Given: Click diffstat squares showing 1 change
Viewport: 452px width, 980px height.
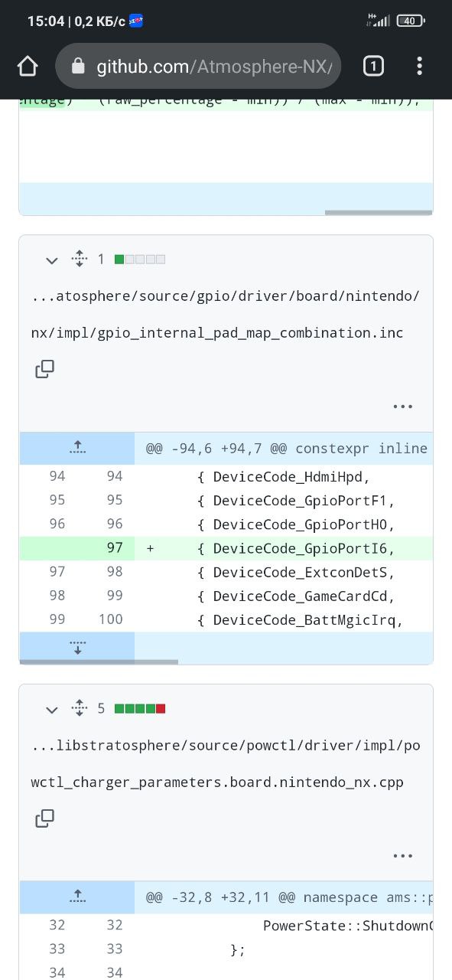Looking at the screenshot, I should [140, 260].
